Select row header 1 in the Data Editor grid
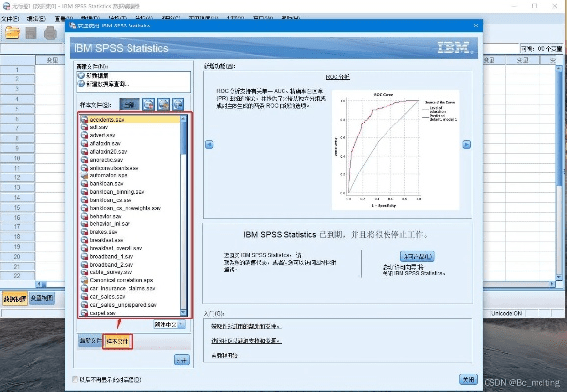The height and width of the screenshot is (392, 567). 18,70
